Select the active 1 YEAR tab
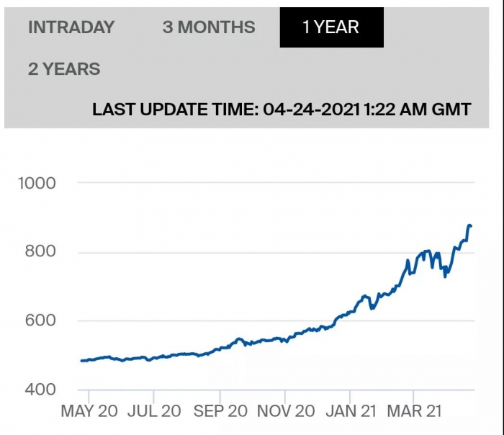The width and height of the screenshot is (504, 435). [331, 27]
